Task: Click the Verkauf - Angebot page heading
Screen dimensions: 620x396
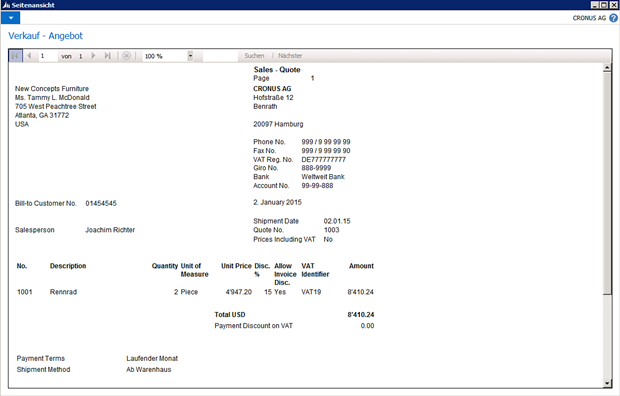Action: (x=45, y=36)
